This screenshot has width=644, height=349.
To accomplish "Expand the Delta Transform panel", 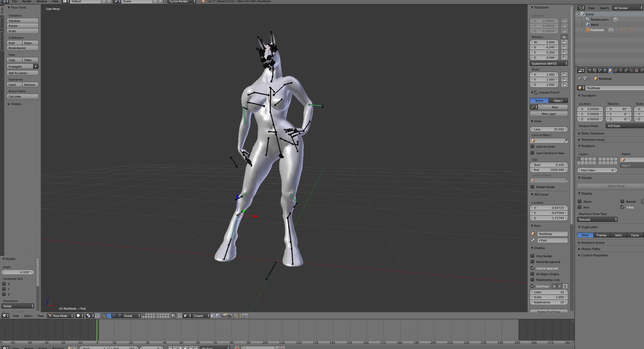I will click(x=593, y=133).
